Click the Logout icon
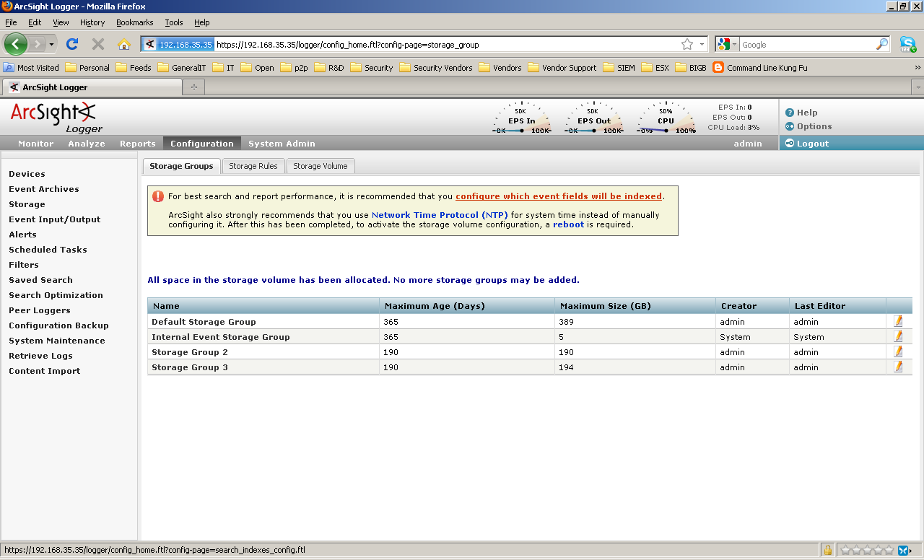Image resolution: width=924 pixels, height=560 pixels. click(x=790, y=143)
